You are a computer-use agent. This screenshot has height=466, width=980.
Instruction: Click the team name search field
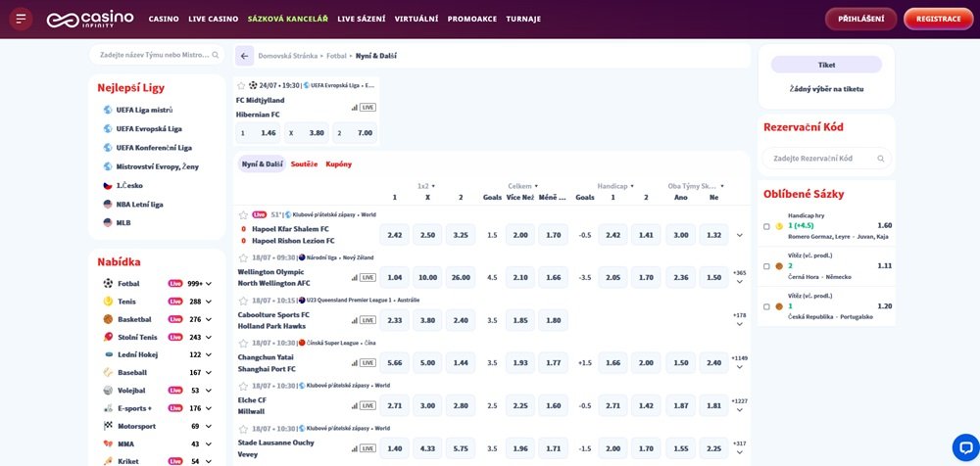pos(155,55)
